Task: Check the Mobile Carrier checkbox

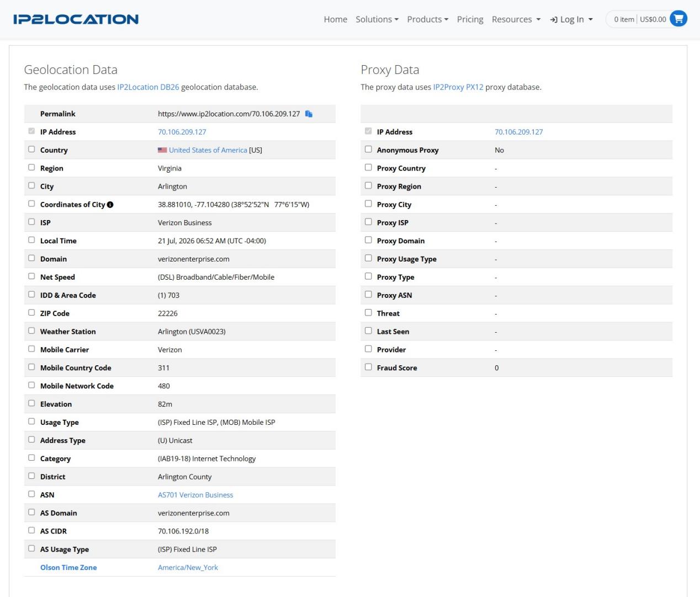Action: tap(31, 349)
